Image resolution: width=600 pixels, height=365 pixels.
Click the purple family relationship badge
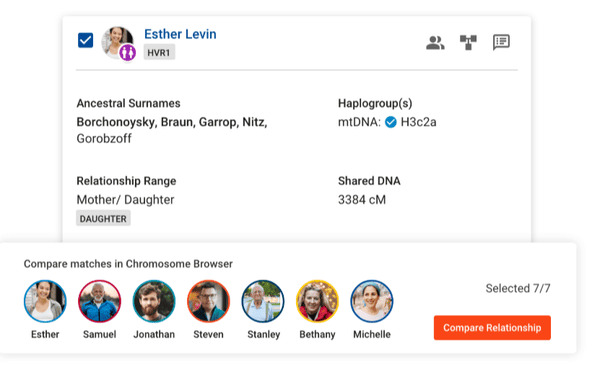click(x=127, y=52)
